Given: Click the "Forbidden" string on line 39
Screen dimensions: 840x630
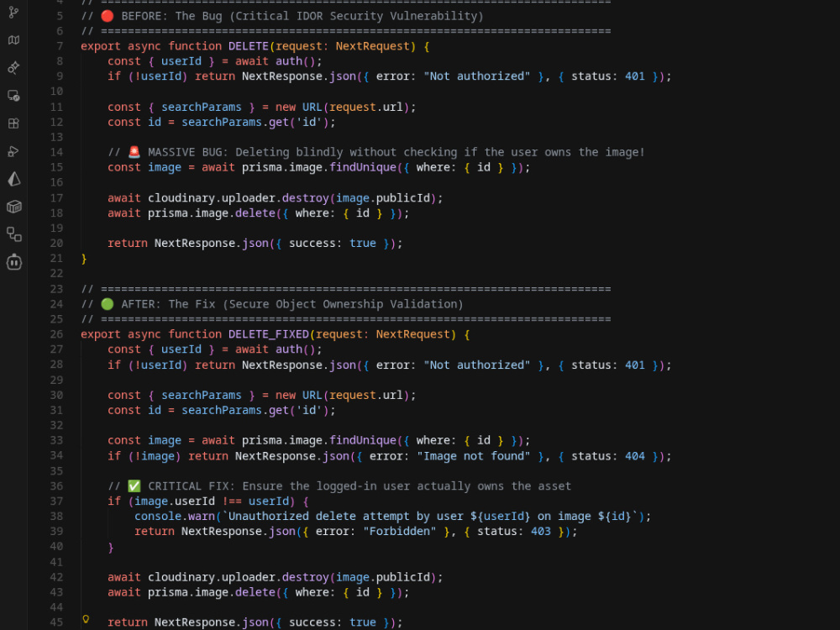Looking at the screenshot, I should 400,532.
